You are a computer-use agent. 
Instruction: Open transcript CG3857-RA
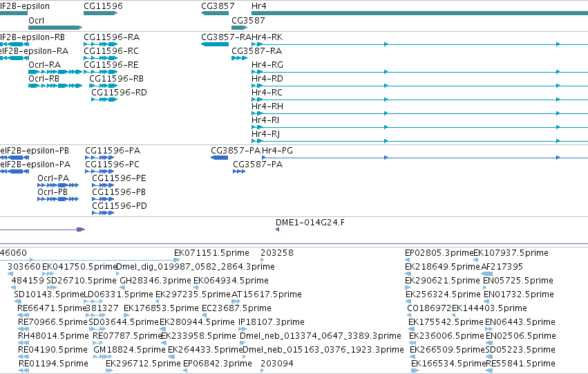click(226, 37)
